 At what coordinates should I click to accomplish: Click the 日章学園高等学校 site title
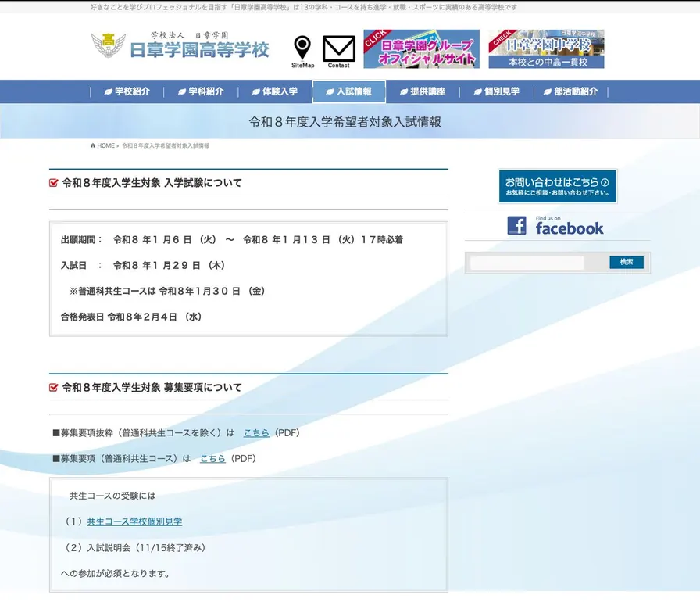[x=199, y=50]
